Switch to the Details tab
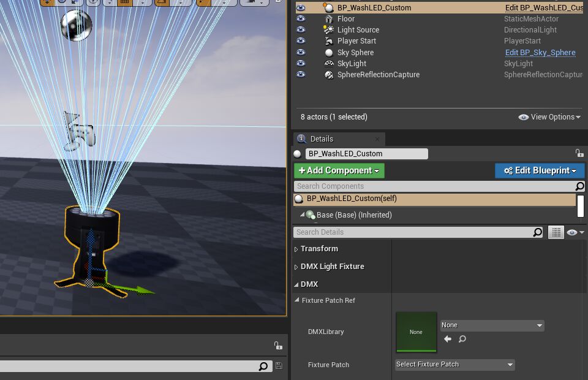Viewport: 588px width, 380px height. pos(322,139)
